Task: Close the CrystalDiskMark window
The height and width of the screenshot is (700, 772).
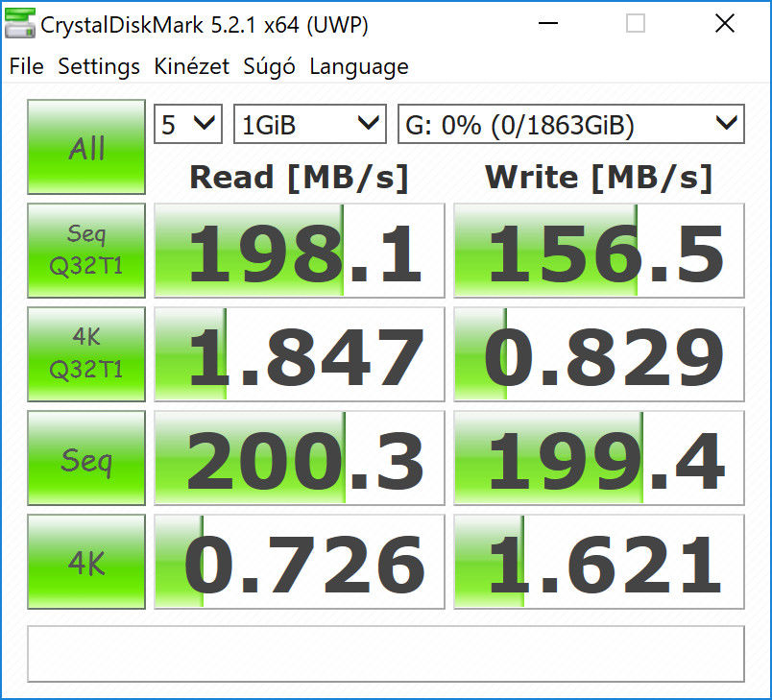Action: [x=725, y=23]
